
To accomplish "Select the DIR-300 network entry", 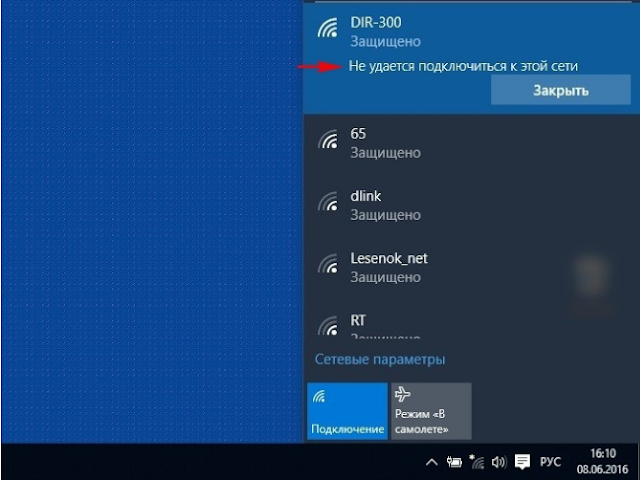I will coord(471,58).
